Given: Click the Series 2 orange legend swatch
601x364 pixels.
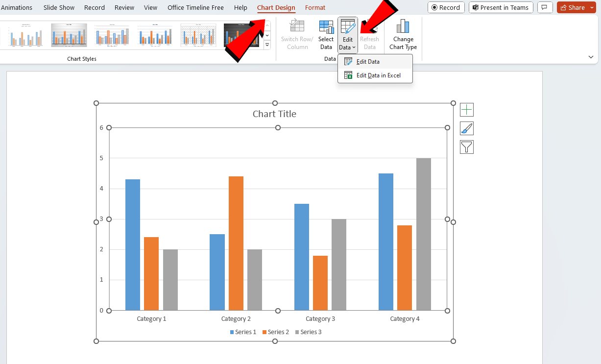Looking at the screenshot, I should 264,332.
